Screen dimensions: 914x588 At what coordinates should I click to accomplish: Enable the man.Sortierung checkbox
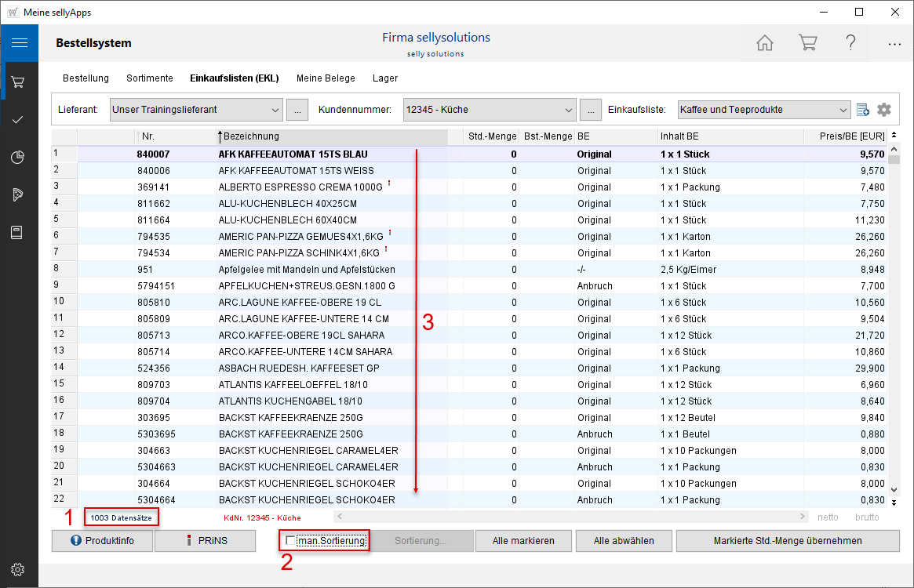(x=291, y=541)
